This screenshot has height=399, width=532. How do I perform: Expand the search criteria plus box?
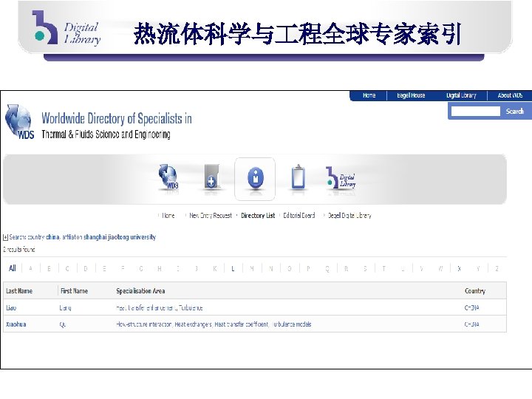[x=5, y=237]
